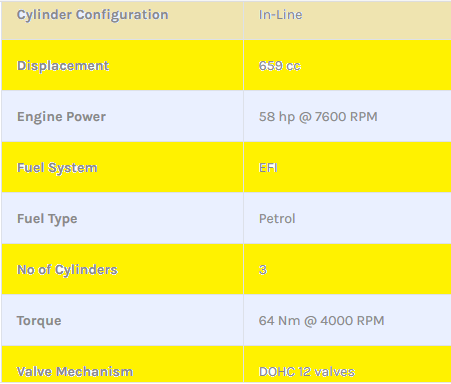Select the Petrol value
Image resolution: width=451 pixels, height=384 pixels.
pyautogui.click(x=277, y=219)
